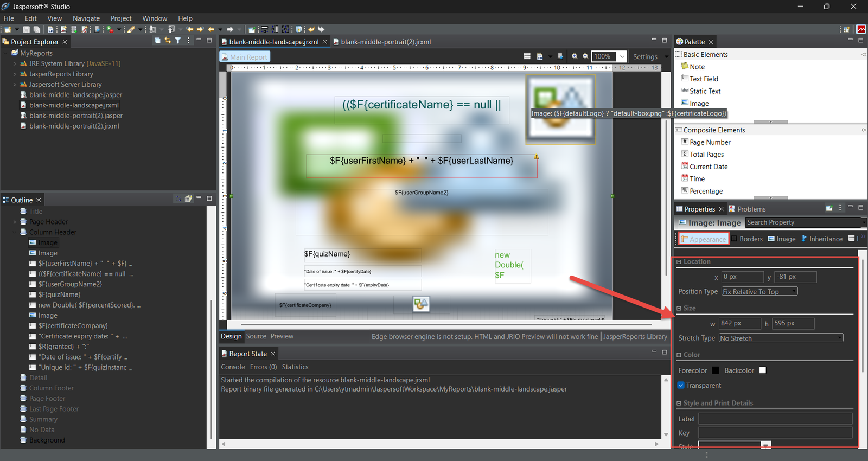Click the Run/compile report toolbar icon
The height and width of the screenshot is (461, 868).
pos(110,29)
